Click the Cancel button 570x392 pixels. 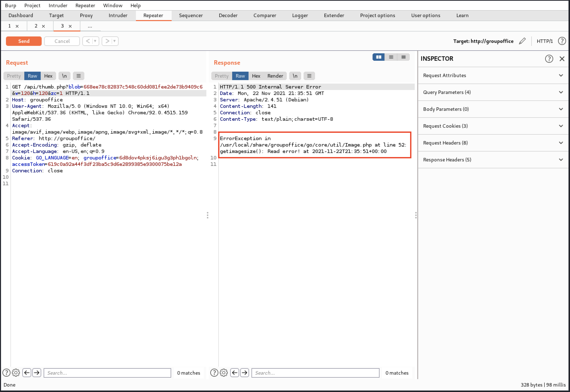click(62, 41)
